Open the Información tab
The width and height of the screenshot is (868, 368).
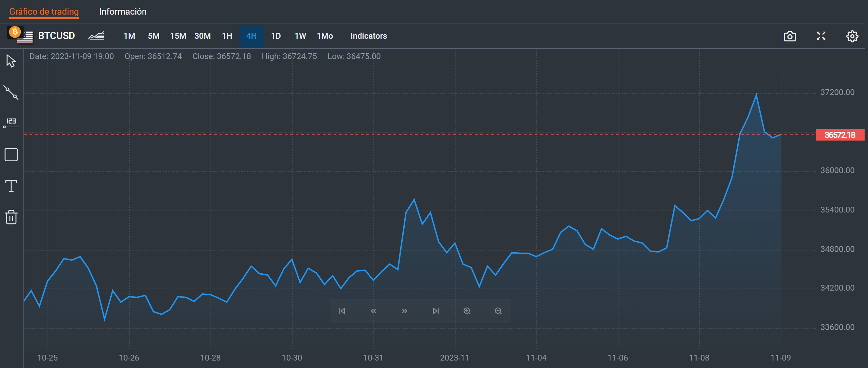[x=123, y=12]
